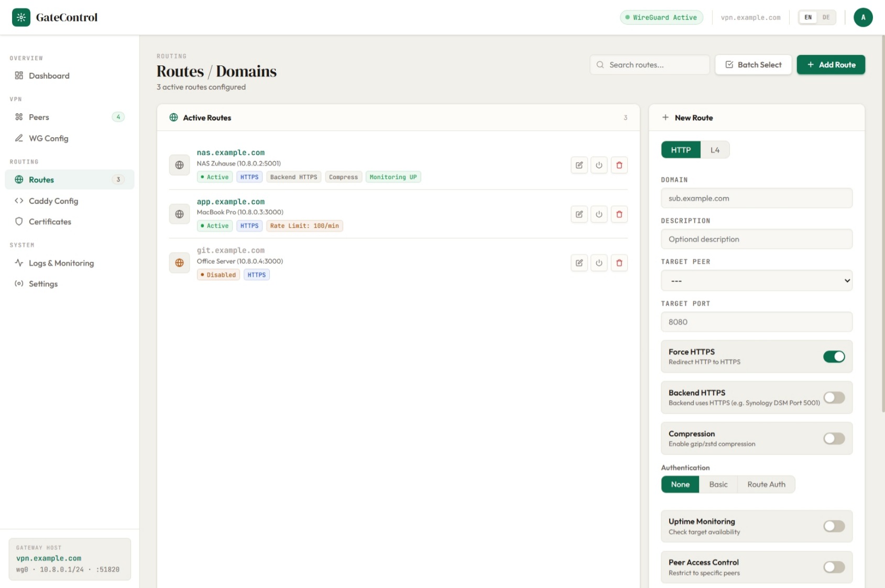
Task: Click the GateControl logo icon
Action: pos(21,17)
